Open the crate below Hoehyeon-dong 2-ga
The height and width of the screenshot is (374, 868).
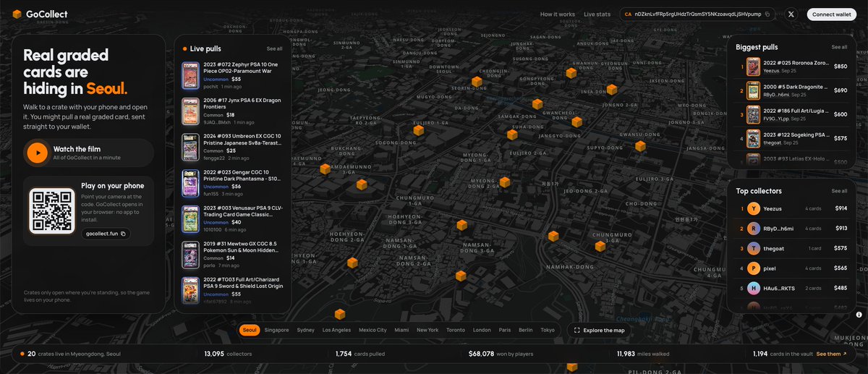pyautogui.click(x=352, y=263)
